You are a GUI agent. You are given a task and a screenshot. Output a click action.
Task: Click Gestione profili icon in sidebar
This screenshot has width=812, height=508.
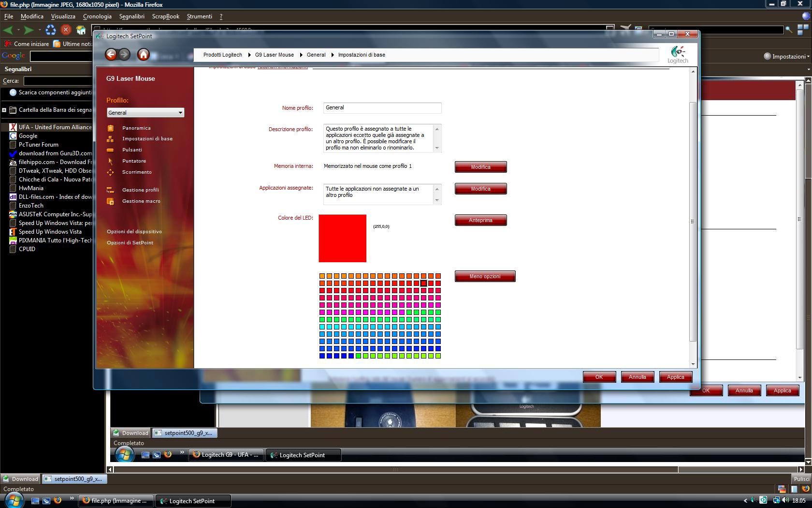pos(110,190)
